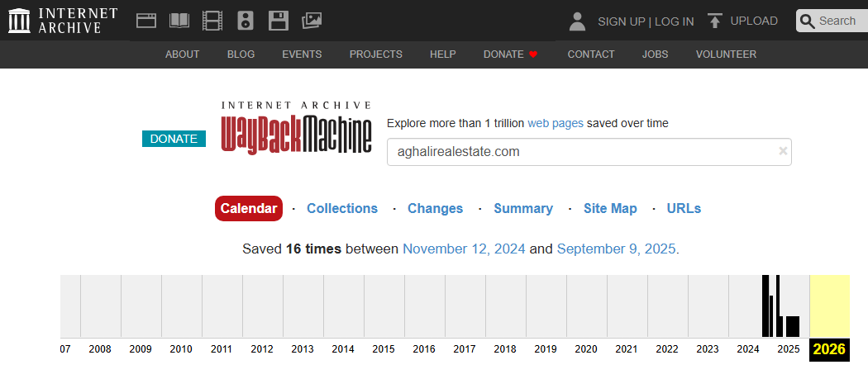Click the UPLOAD link
The width and height of the screenshot is (868, 379).
754,21
